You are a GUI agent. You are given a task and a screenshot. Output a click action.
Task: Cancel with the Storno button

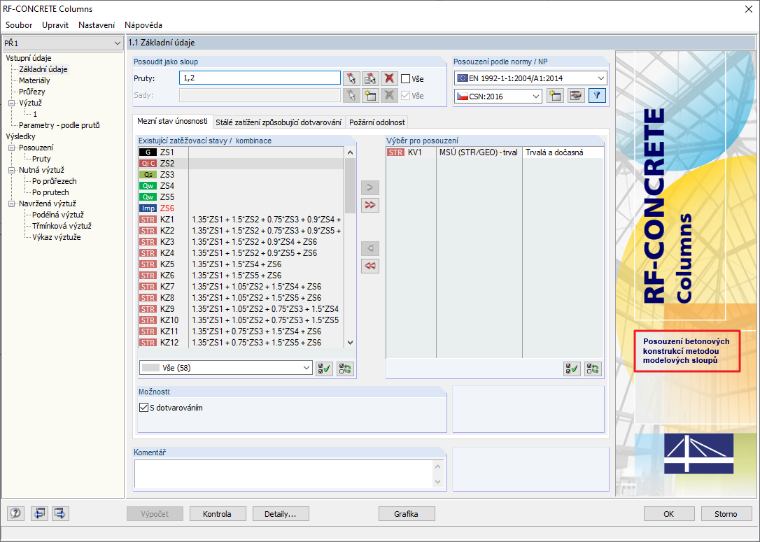pyautogui.click(x=726, y=514)
